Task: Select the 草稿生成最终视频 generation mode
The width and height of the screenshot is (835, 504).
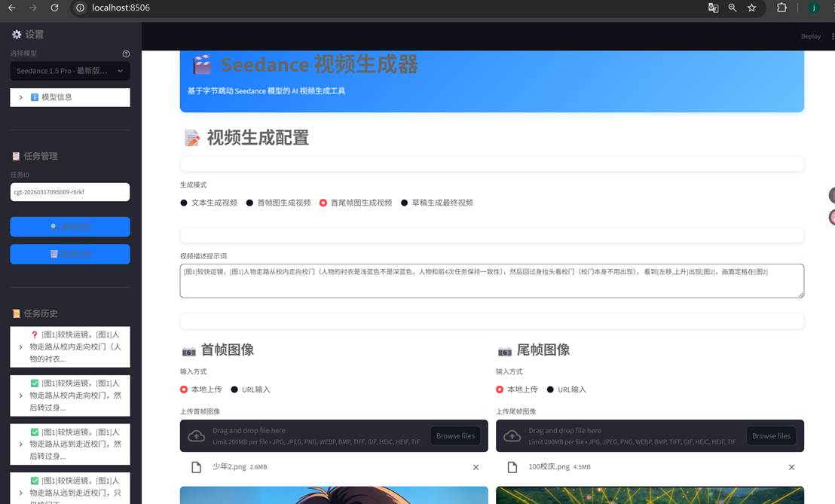Action: click(437, 203)
